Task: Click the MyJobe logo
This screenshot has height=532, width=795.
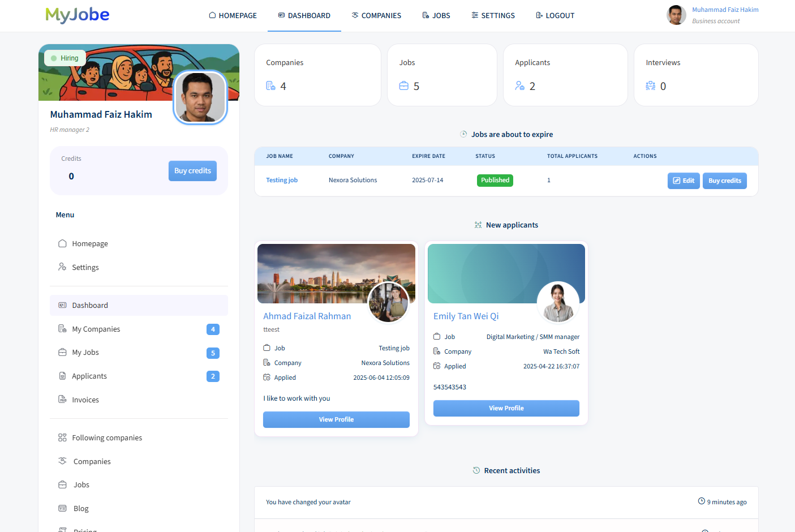Action: pyautogui.click(x=78, y=15)
